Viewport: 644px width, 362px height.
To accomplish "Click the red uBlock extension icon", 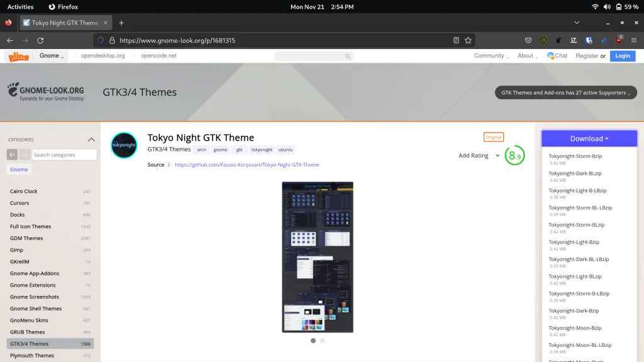I will tap(619, 40).
